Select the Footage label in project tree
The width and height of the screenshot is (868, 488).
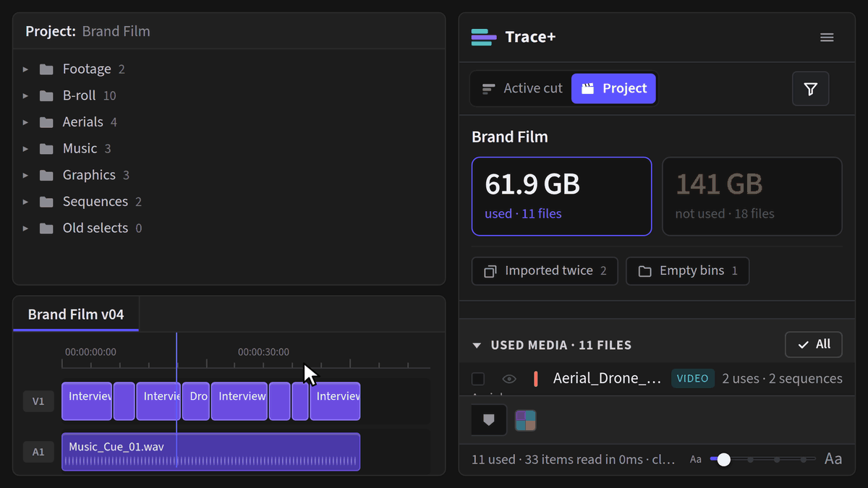87,69
